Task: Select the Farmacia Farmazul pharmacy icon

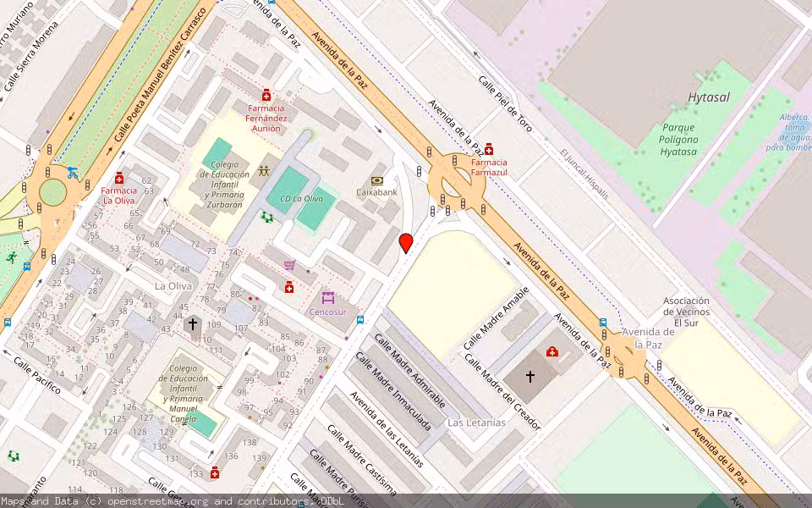Action: (488, 149)
